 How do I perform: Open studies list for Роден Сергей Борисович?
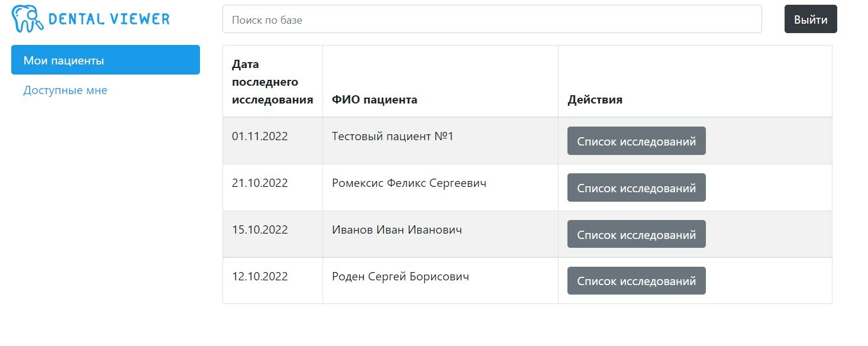(x=636, y=281)
